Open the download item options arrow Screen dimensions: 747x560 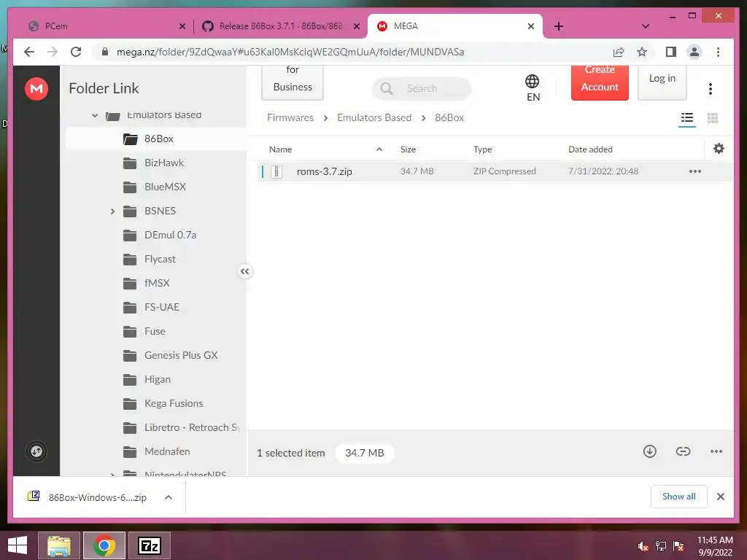(169, 497)
